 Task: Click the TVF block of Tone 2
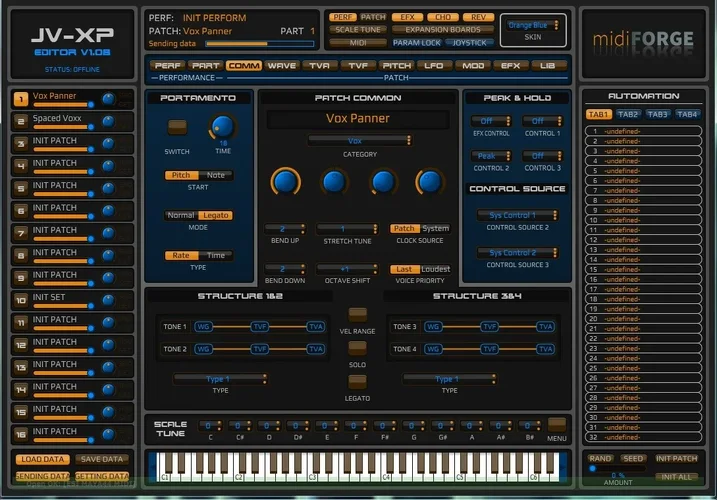[259, 349]
